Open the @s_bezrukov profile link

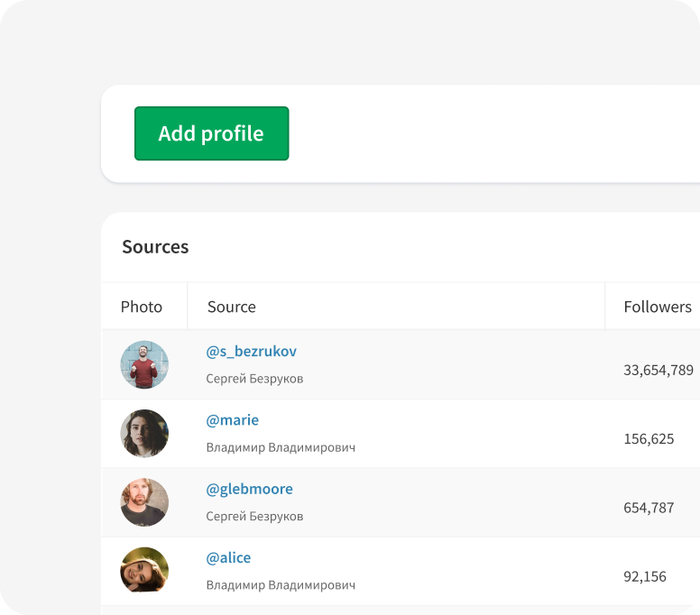(252, 351)
